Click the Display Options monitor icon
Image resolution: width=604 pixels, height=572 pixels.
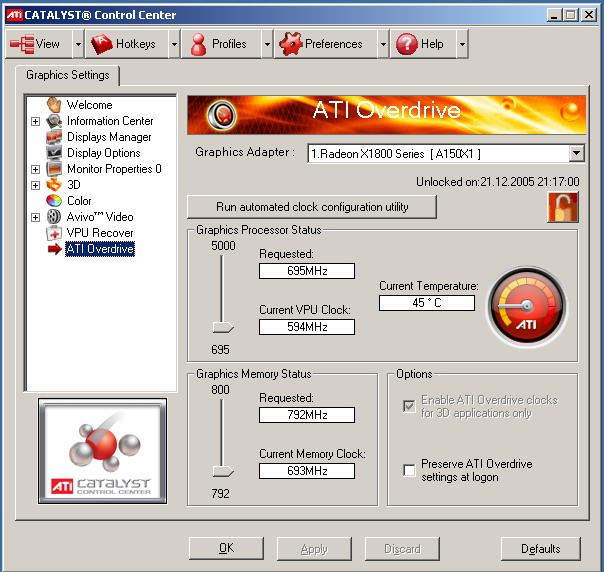[54, 153]
